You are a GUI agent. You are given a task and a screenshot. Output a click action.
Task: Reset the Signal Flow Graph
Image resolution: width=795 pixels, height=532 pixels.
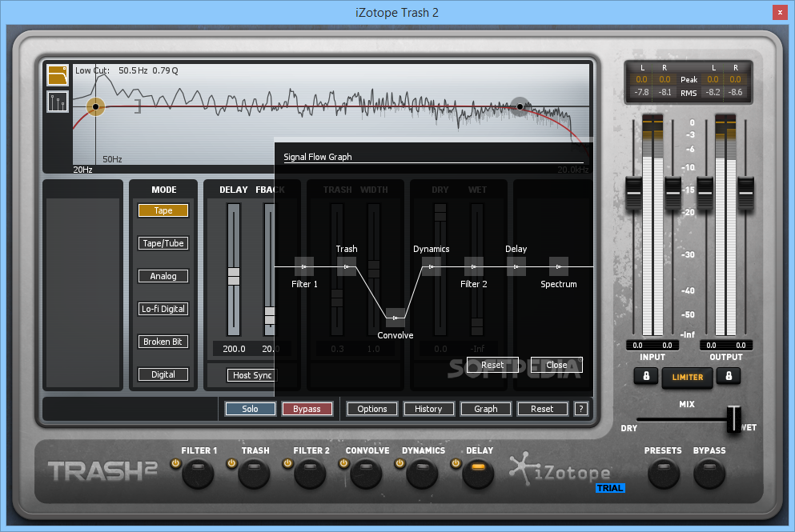493,365
